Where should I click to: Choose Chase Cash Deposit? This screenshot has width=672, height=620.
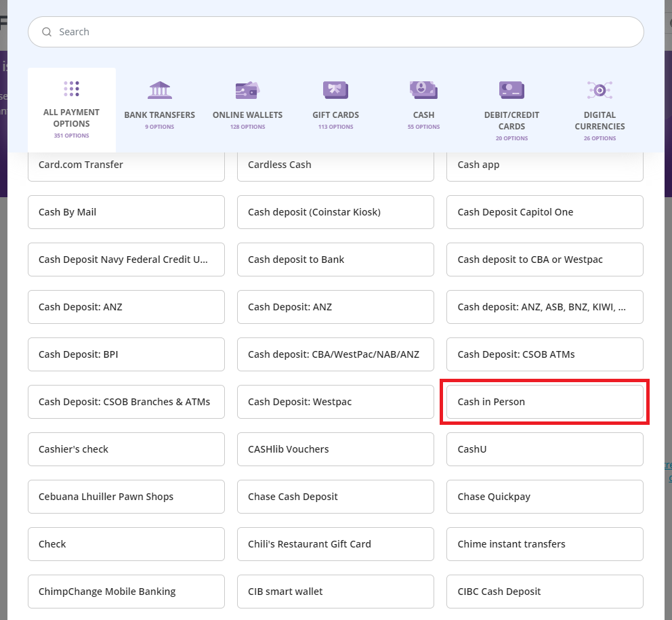335,497
